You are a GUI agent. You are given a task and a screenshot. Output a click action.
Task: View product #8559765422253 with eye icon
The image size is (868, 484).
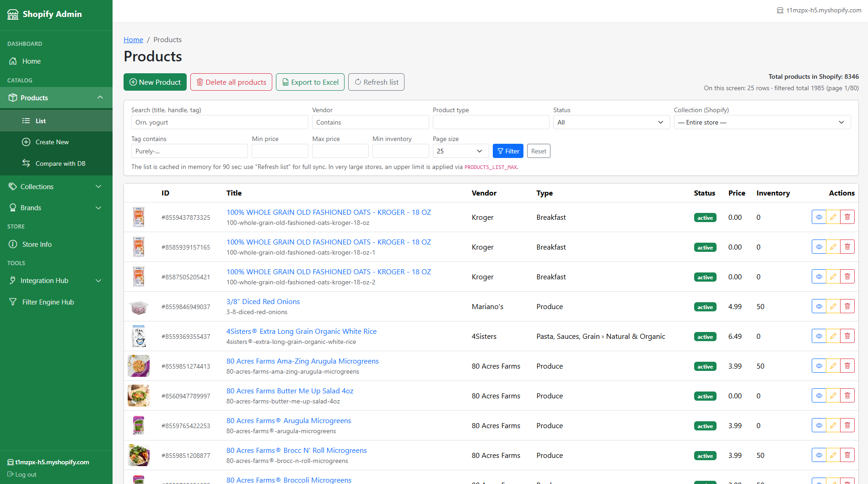(819, 425)
